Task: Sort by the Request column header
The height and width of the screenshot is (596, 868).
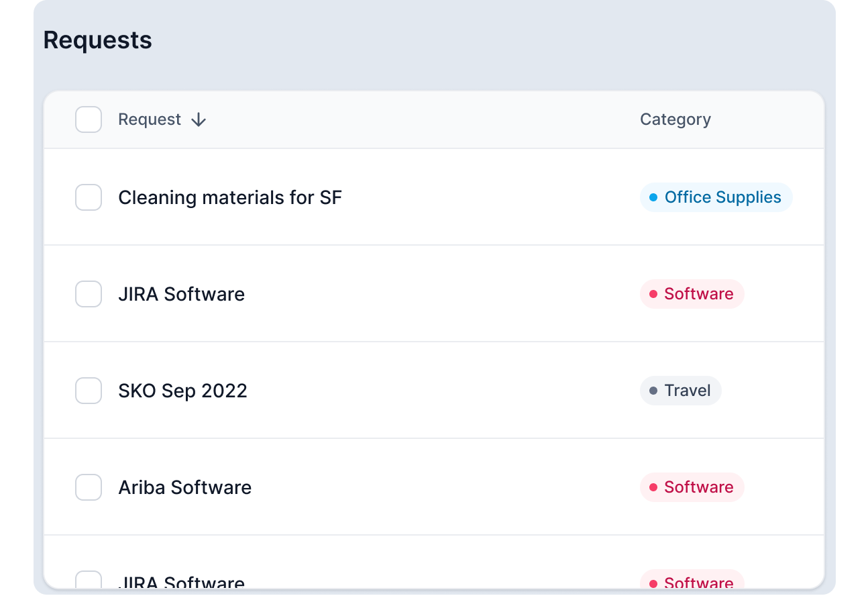Action: click(x=150, y=120)
